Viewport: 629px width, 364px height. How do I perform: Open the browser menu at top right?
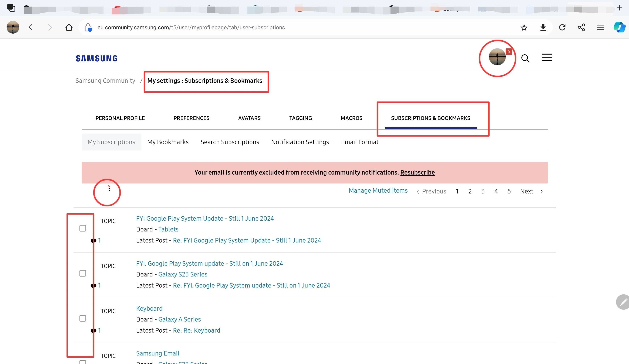pyautogui.click(x=600, y=27)
